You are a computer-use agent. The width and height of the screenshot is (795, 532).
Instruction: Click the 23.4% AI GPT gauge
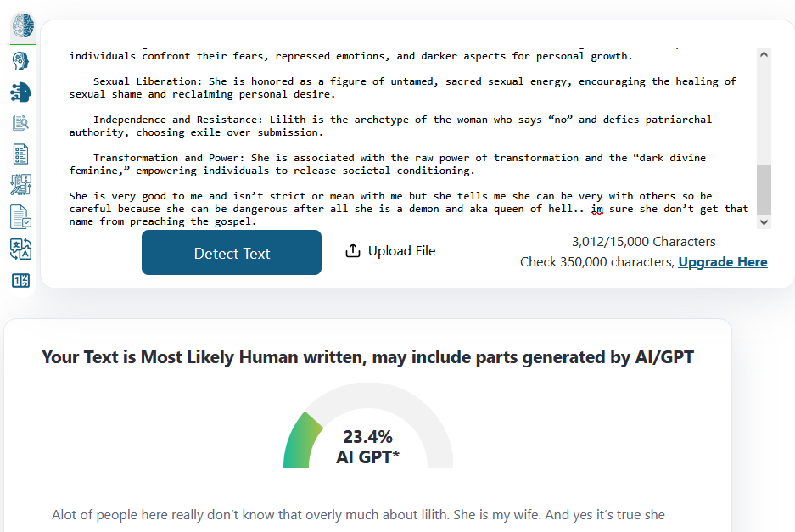367,438
